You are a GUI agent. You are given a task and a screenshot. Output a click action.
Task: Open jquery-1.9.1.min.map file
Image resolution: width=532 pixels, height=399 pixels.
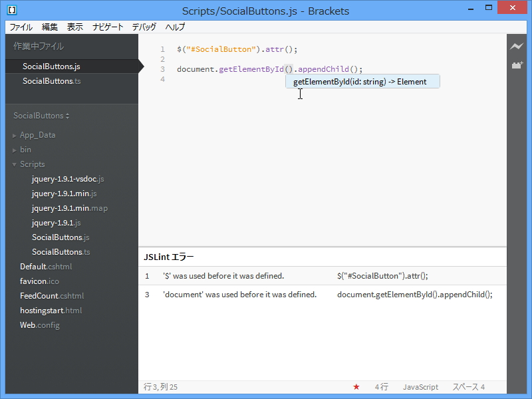[70, 208]
